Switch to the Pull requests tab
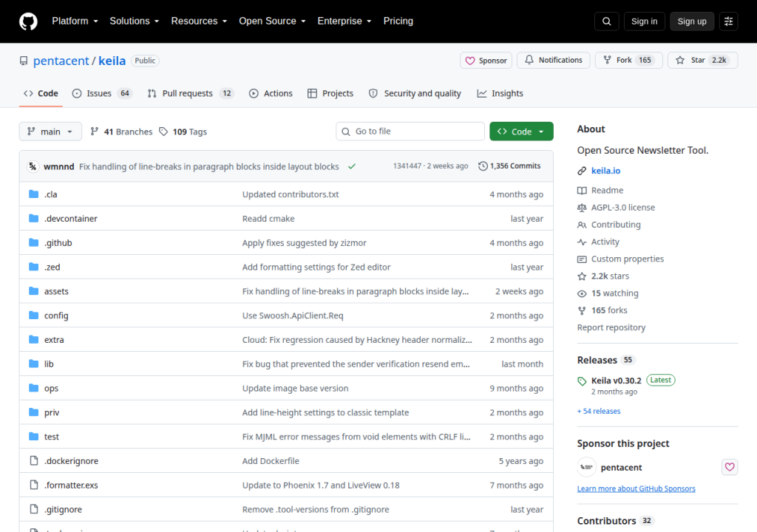The image size is (757, 532). [191, 93]
